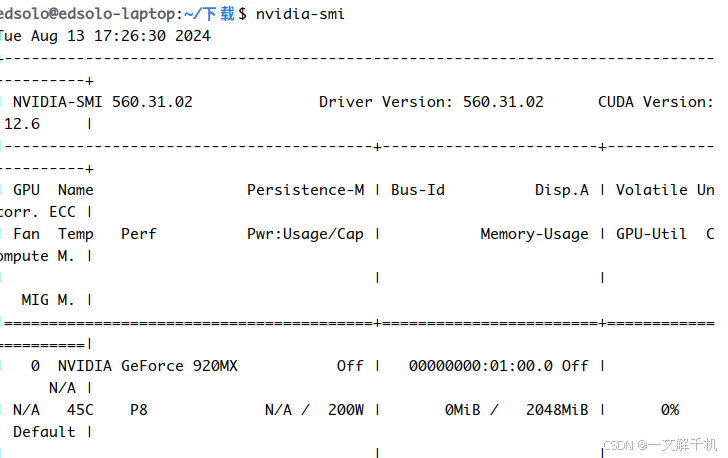Screen dimensions: 728x458
Task: Click the 2048MiB memory total value
Action: tap(556, 410)
